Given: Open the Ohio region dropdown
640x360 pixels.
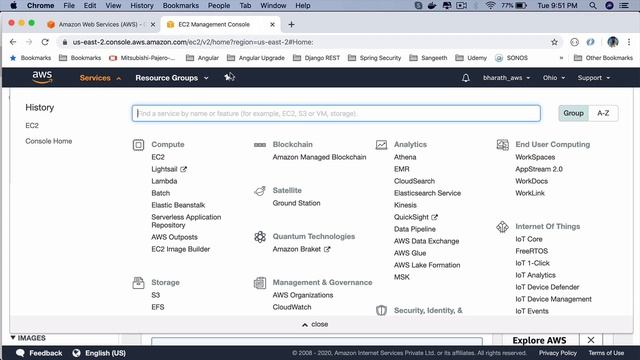Looking at the screenshot, I should pyautogui.click(x=554, y=78).
